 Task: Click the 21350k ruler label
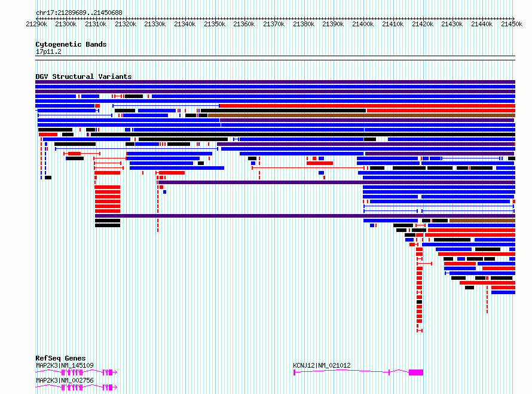click(x=215, y=24)
